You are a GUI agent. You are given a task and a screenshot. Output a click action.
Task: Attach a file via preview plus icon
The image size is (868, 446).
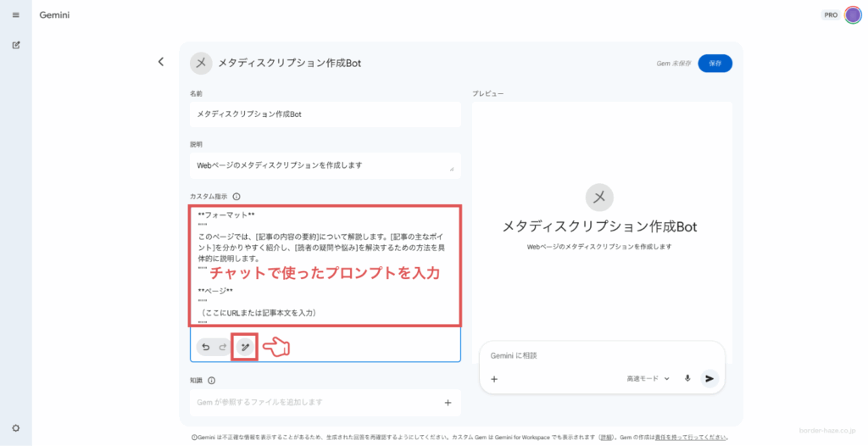494,379
